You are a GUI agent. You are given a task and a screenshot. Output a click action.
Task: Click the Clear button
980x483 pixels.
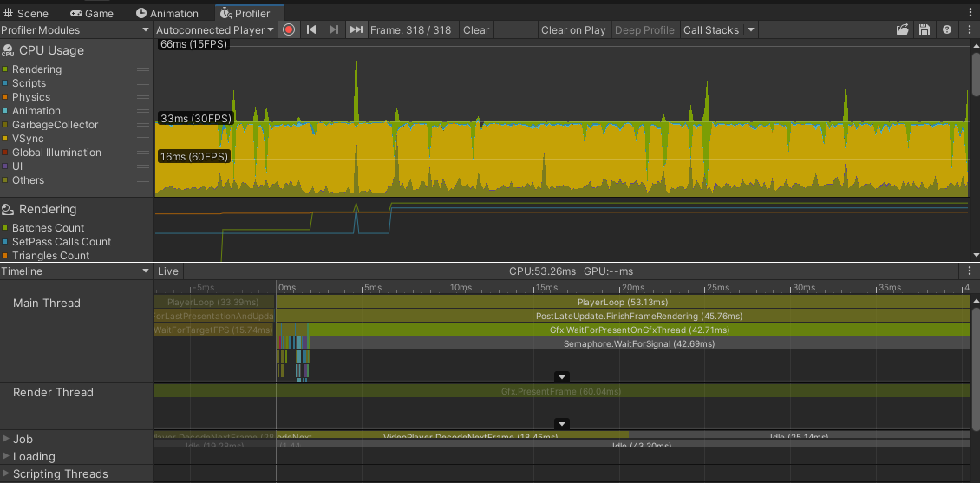(x=476, y=29)
